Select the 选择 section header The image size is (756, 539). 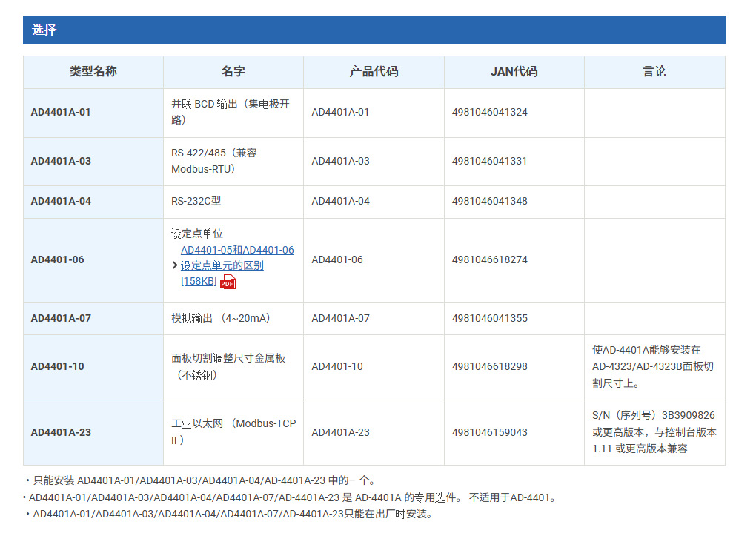point(374,30)
